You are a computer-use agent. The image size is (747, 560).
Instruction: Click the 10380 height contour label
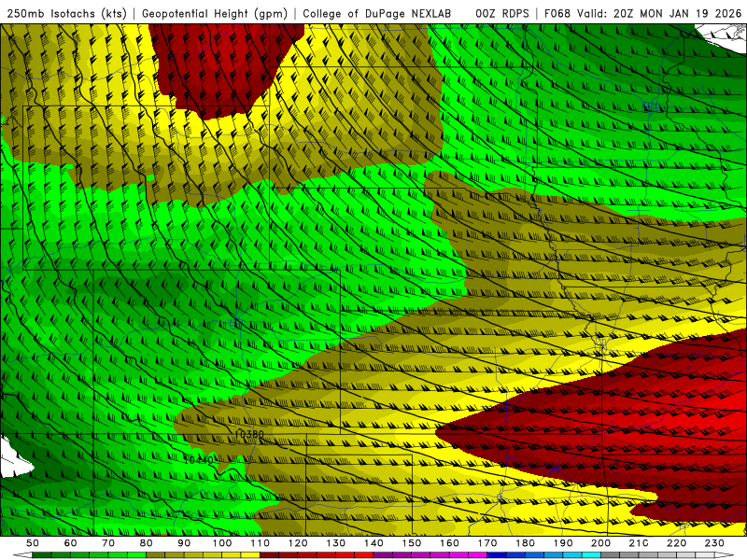(x=249, y=434)
